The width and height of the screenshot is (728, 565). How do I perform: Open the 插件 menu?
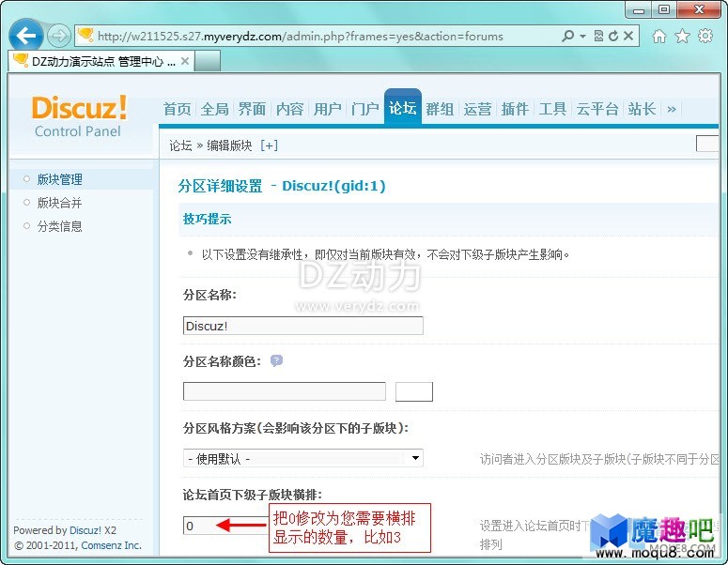click(x=515, y=109)
